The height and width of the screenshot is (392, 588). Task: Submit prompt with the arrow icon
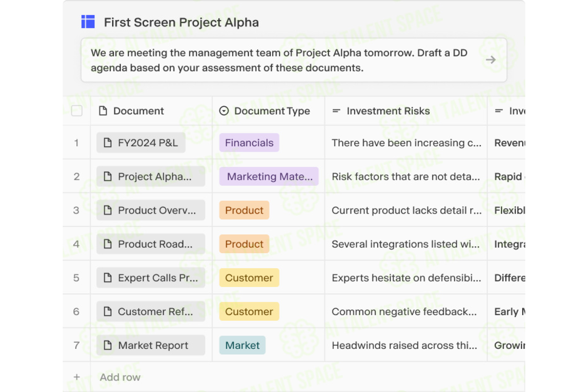click(x=490, y=60)
